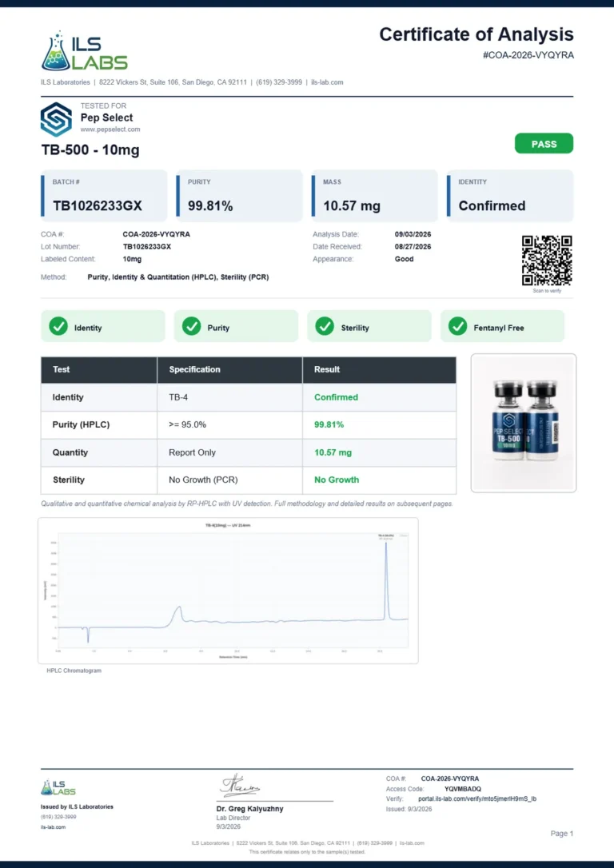Click the small ILS Labs footer logo

coord(58,787)
